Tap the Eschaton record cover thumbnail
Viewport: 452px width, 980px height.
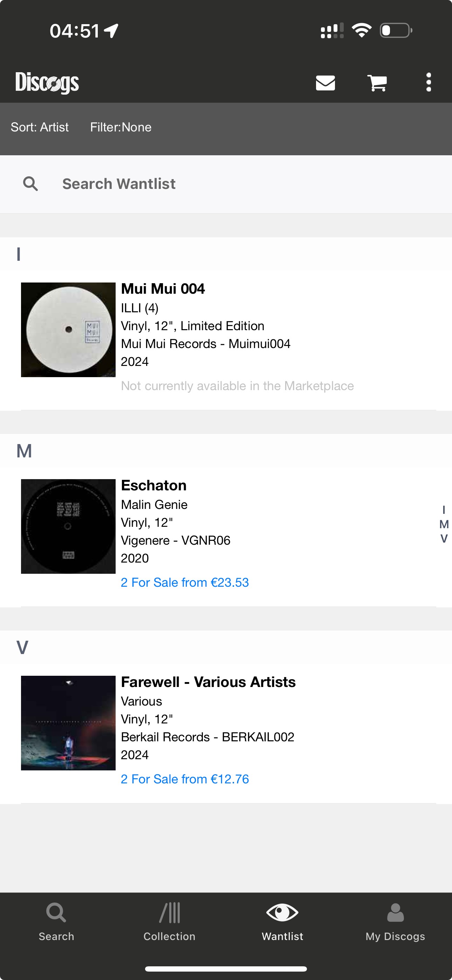pos(68,526)
